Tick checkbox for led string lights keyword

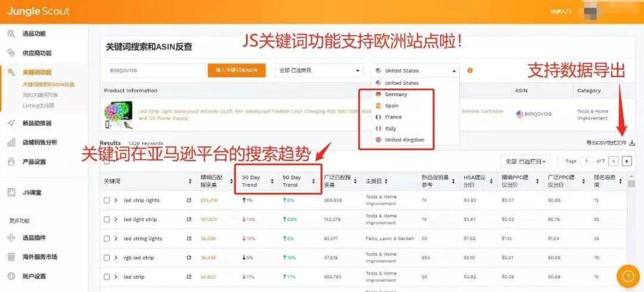(x=107, y=238)
